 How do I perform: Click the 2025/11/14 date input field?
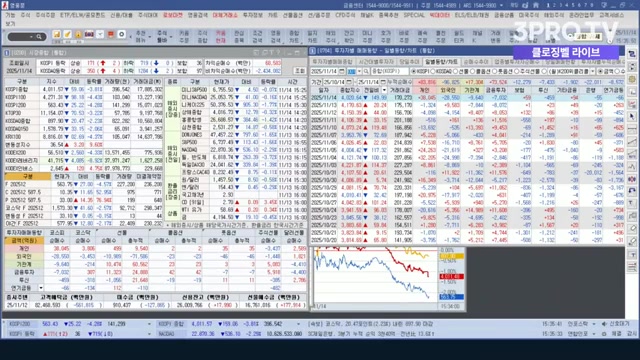324,71
